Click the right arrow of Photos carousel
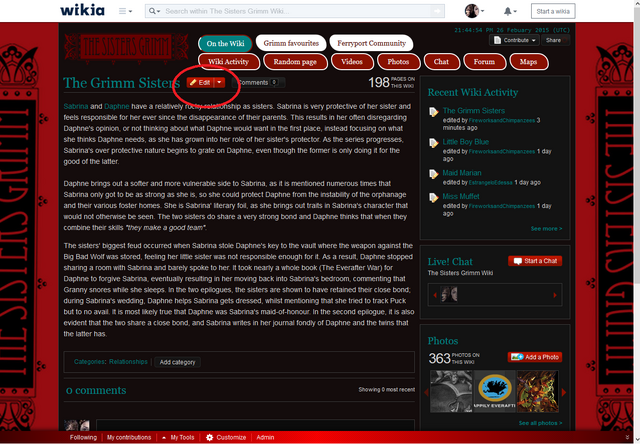The height and width of the screenshot is (444, 640). point(564,392)
